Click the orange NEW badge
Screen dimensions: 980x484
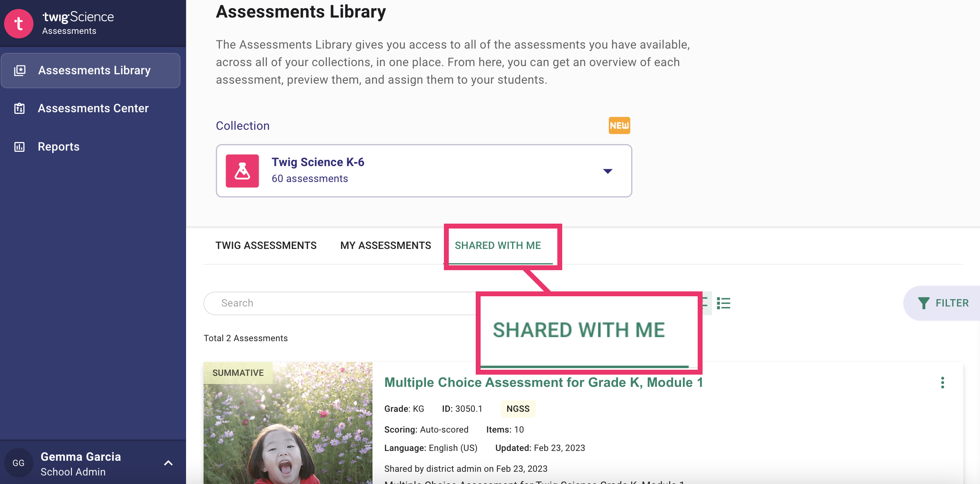click(x=619, y=125)
